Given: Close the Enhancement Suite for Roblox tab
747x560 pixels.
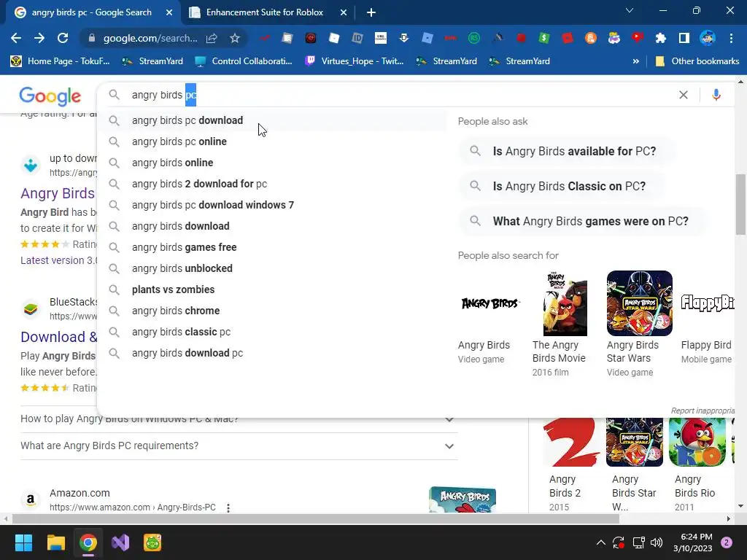Looking at the screenshot, I should coord(344,12).
